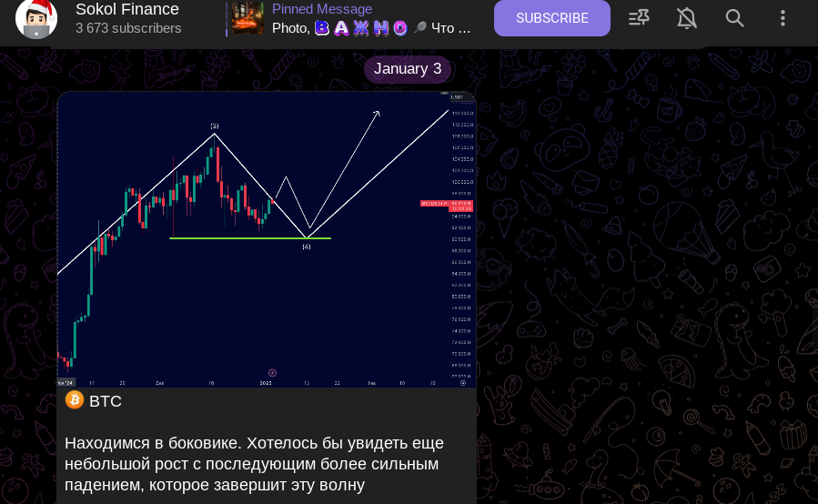Open search in this channel

point(734,18)
